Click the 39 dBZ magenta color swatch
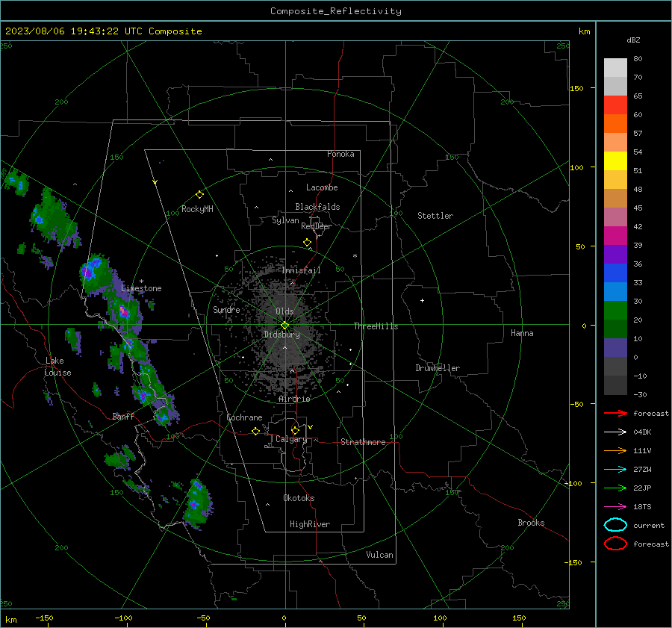 coord(615,235)
